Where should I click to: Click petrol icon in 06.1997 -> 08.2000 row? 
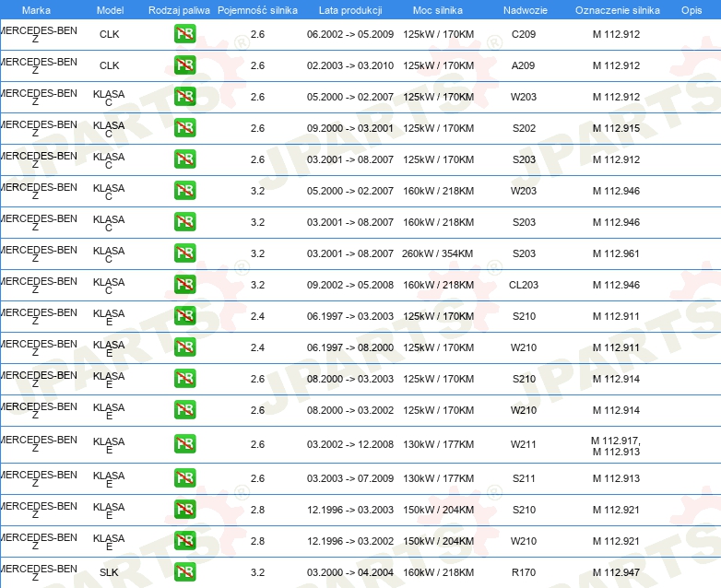point(184,347)
